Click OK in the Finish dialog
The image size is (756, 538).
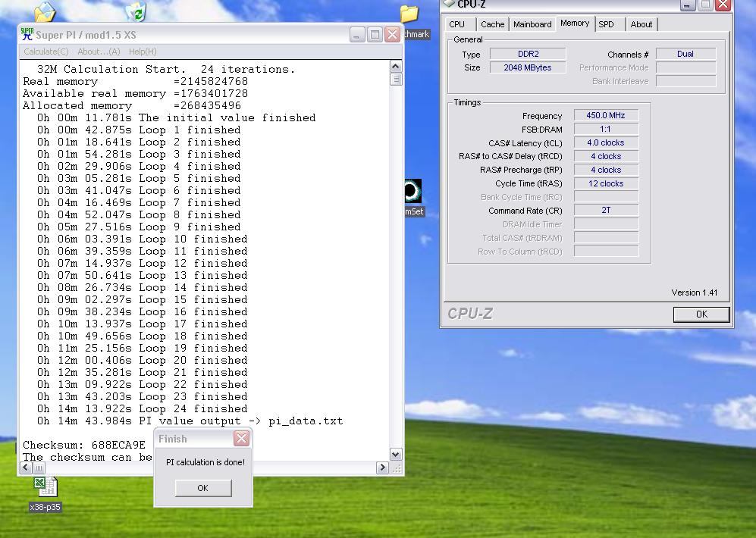[x=203, y=488]
